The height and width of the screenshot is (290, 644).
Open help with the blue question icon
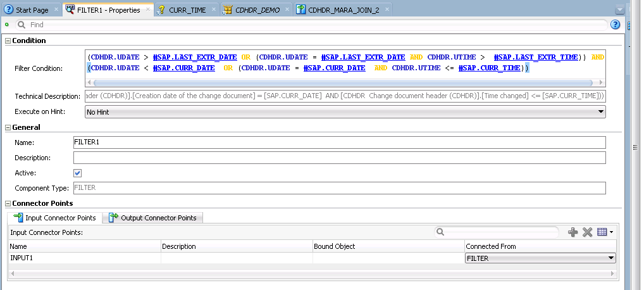coord(615,25)
